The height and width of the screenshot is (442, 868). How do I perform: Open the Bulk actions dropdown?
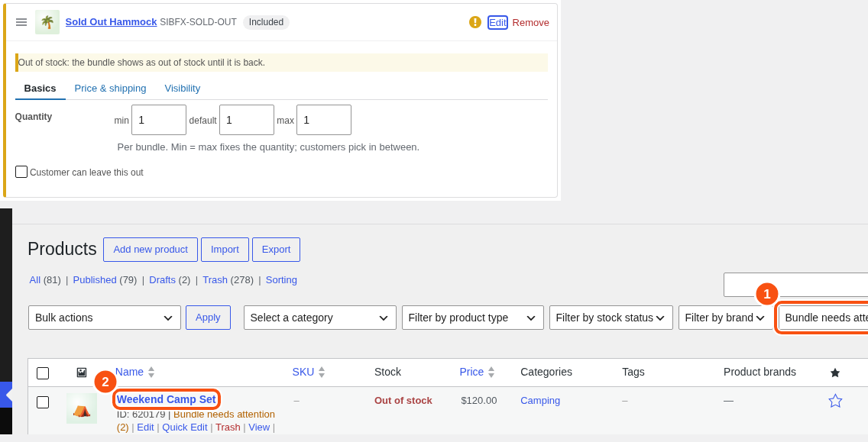pos(105,318)
